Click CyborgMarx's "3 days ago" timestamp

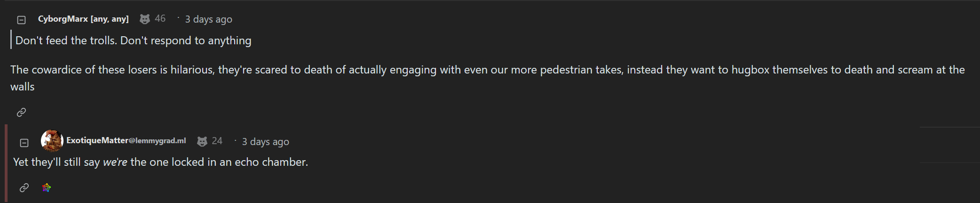[208, 19]
